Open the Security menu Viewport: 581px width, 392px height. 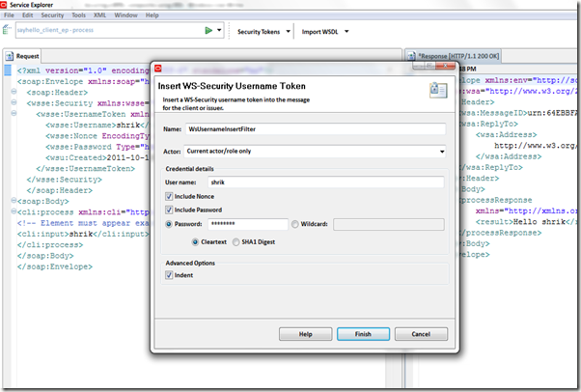52,15
